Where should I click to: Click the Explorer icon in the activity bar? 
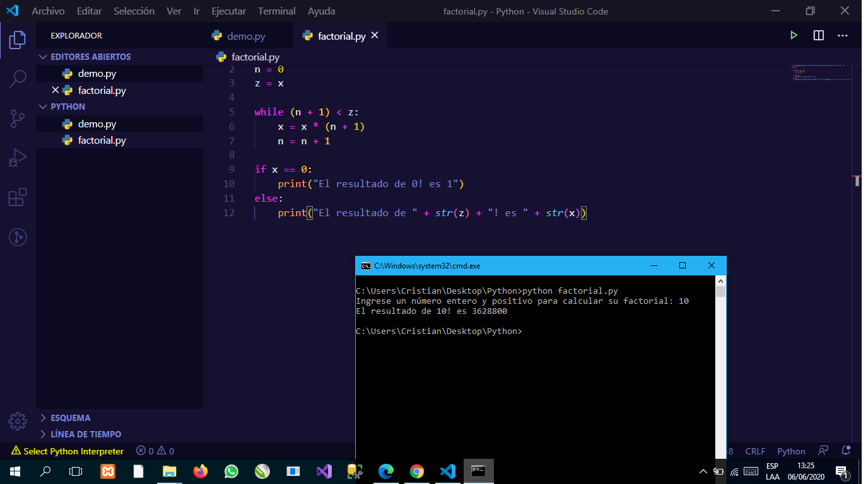[17, 39]
